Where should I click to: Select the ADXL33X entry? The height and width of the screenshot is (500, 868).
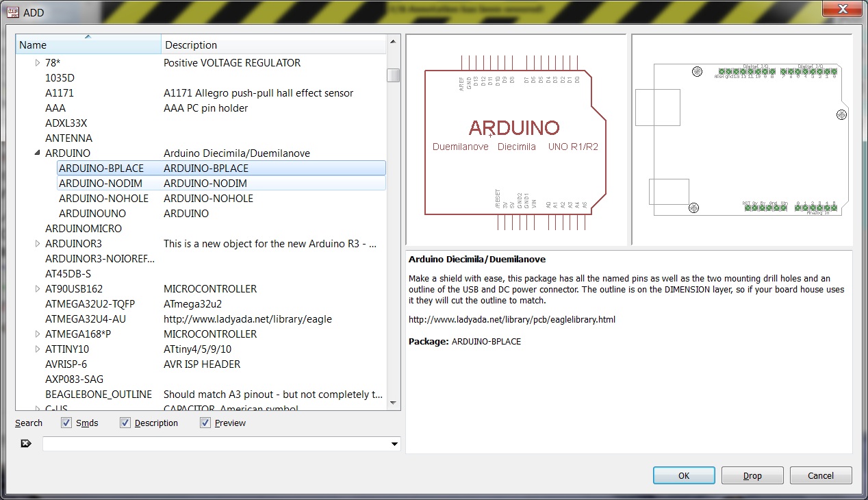[66, 123]
